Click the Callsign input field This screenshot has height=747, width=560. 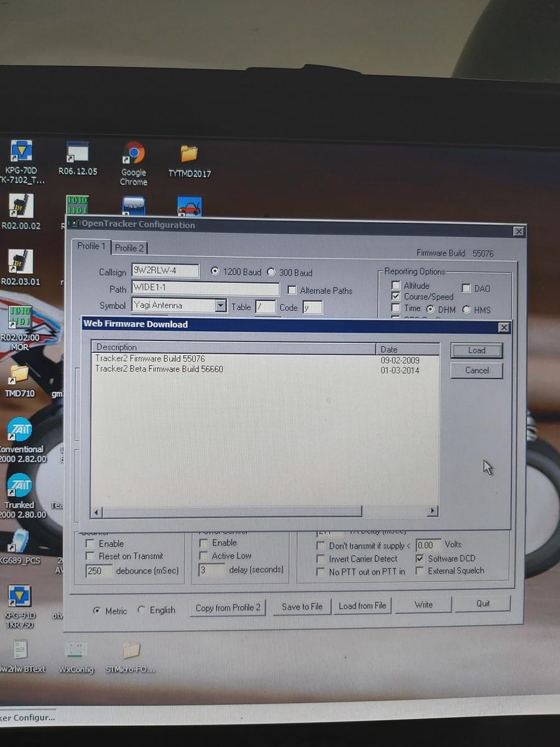pos(165,271)
